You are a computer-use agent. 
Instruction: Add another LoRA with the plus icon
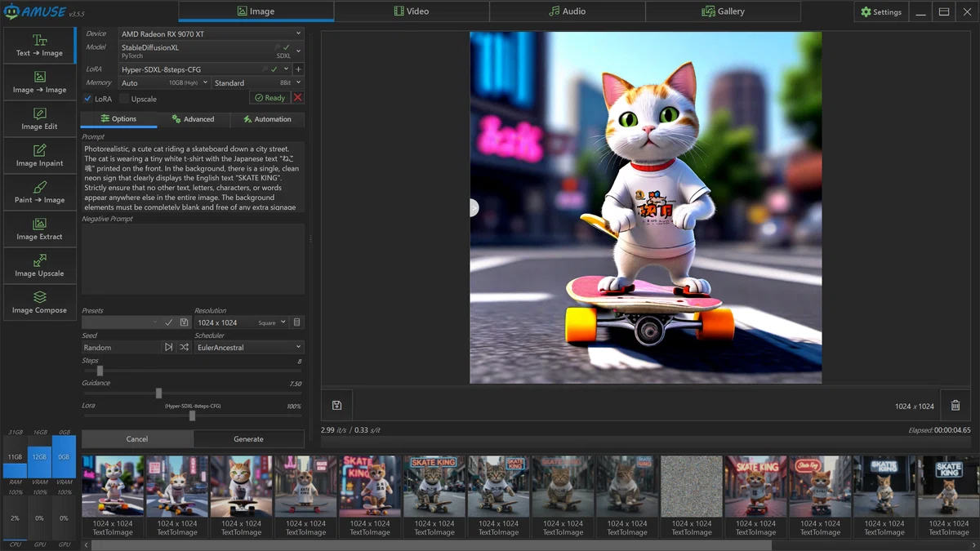pyautogui.click(x=298, y=69)
